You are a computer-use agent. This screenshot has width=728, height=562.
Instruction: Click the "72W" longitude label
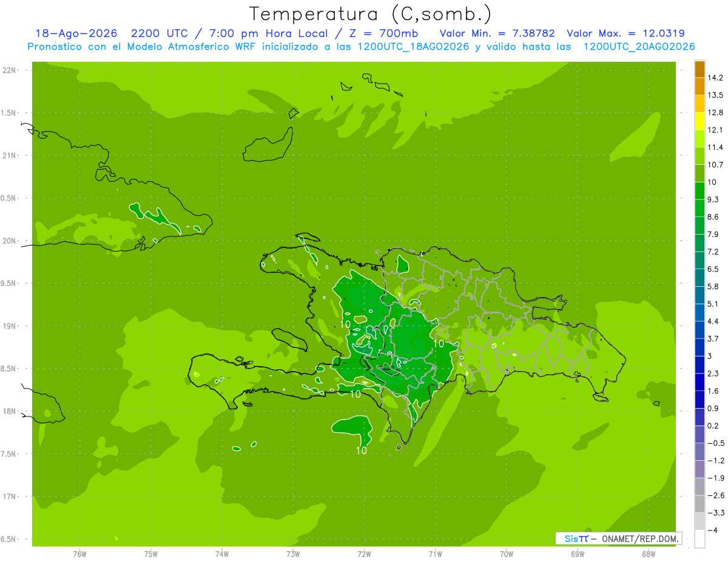tap(364, 554)
